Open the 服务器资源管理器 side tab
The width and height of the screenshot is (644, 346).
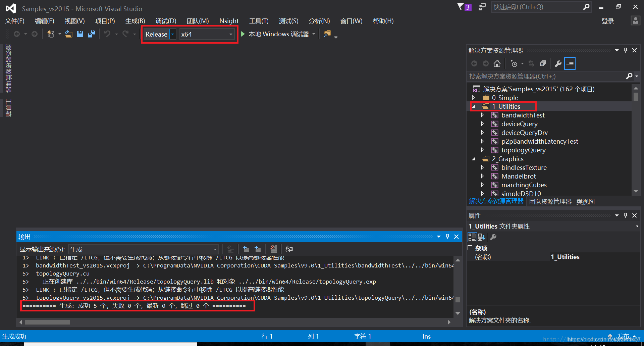tap(8, 68)
